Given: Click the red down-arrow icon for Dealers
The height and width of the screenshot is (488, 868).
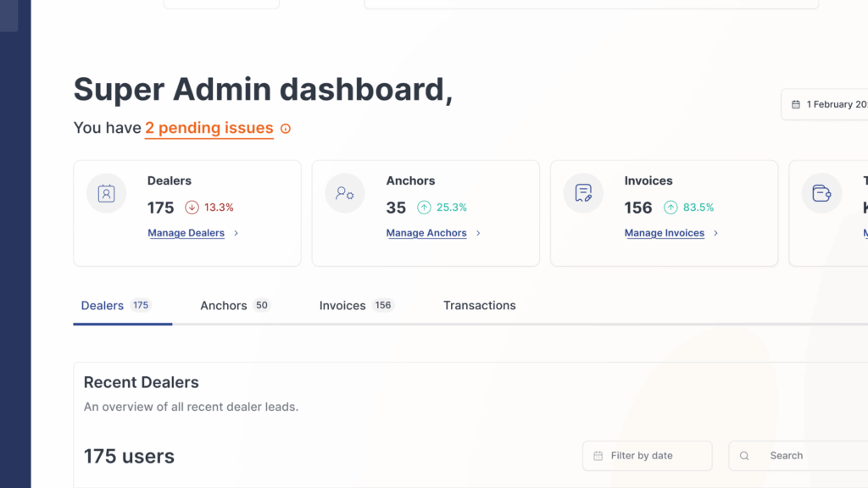Looking at the screenshot, I should tap(192, 208).
